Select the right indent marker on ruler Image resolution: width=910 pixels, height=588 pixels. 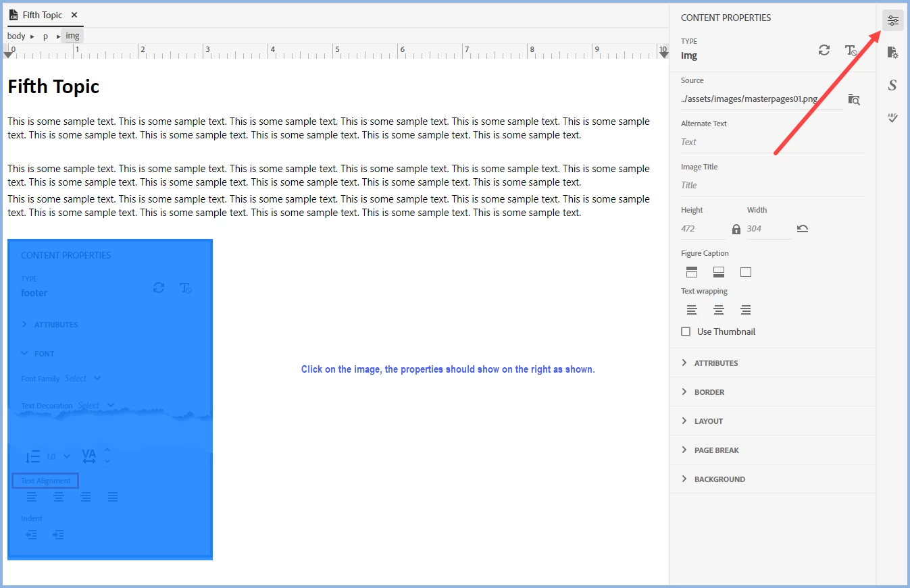coord(663,54)
